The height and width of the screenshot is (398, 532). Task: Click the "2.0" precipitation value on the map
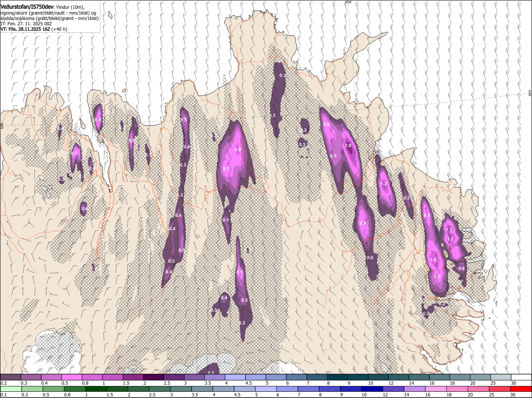point(348,145)
